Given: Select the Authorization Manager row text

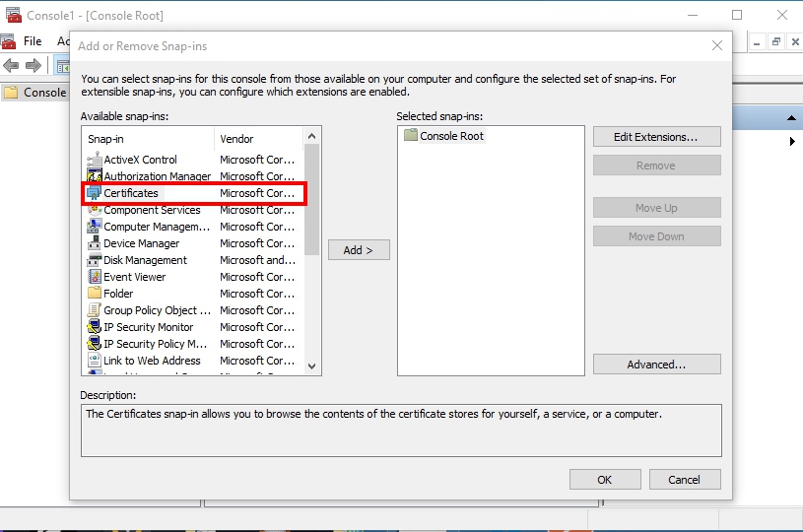Looking at the screenshot, I should click(x=158, y=176).
